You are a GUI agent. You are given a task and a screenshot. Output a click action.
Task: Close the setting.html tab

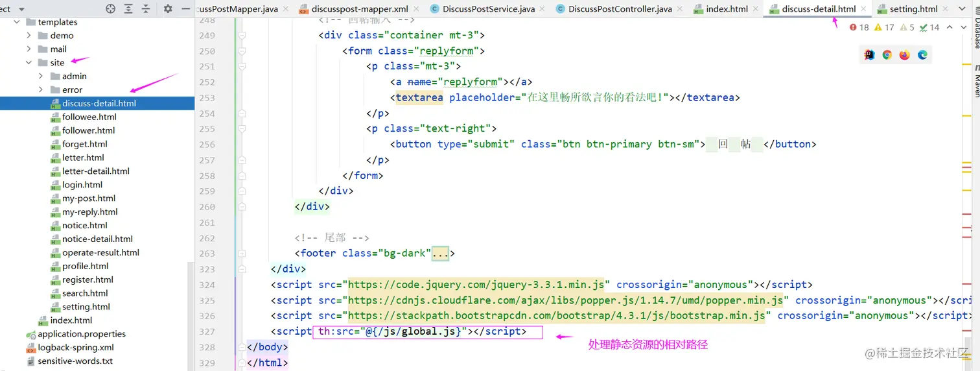point(946,9)
